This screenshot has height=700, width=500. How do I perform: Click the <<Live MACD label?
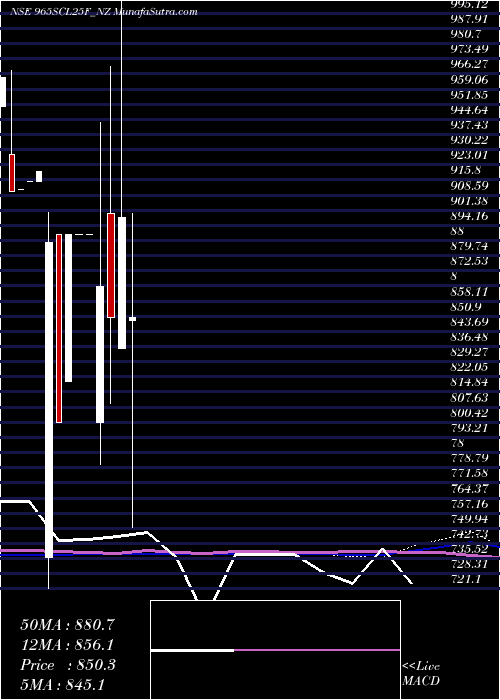(421, 673)
